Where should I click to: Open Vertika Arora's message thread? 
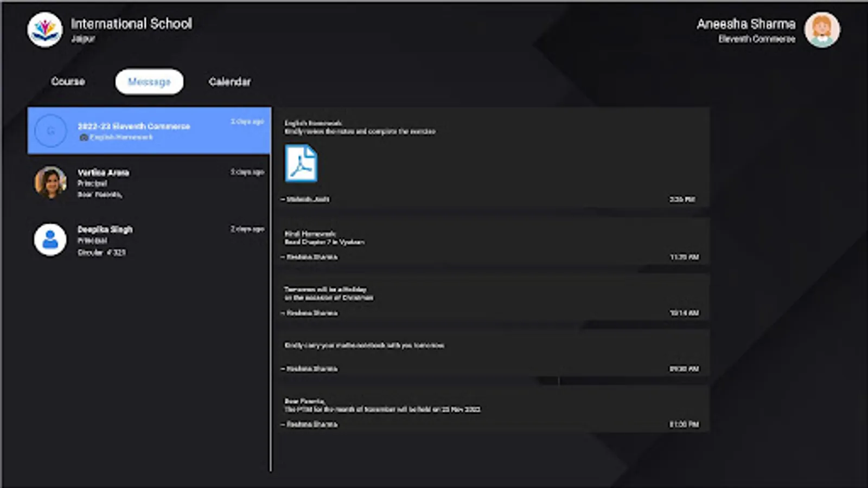point(149,183)
